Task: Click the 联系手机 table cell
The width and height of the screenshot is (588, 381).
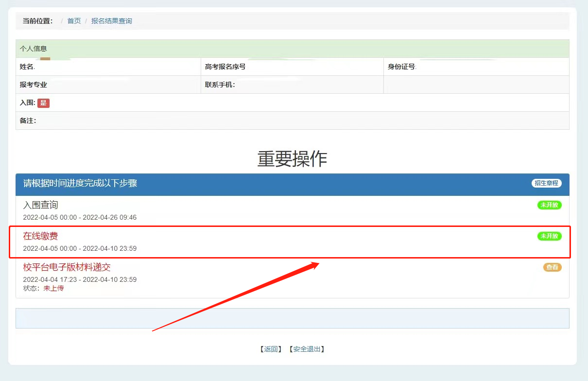Action: click(292, 85)
